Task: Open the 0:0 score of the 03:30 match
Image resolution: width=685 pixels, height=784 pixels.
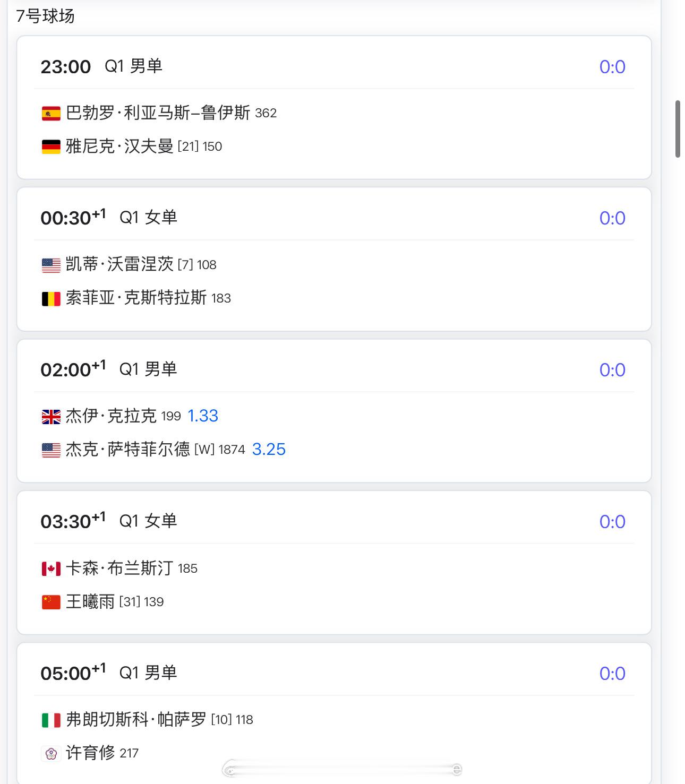Action: pos(612,522)
